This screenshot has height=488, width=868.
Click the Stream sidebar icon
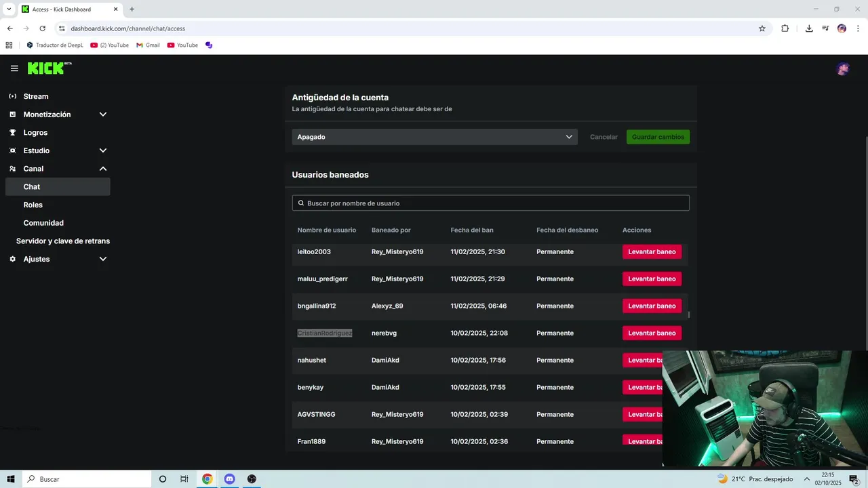(x=12, y=96)
